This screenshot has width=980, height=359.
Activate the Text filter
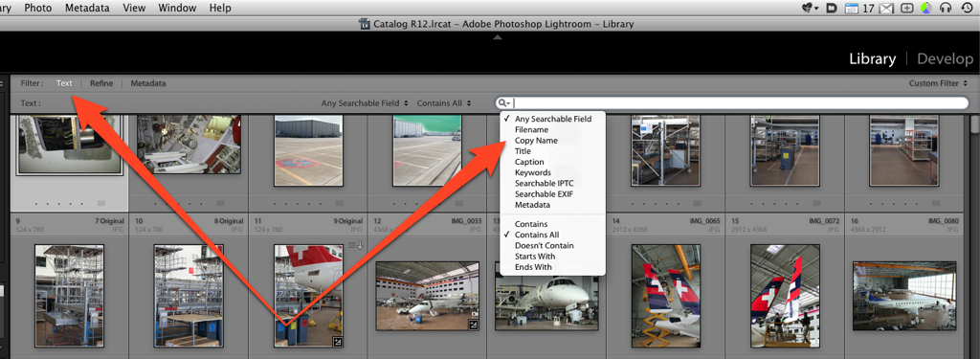click(64, 83)
